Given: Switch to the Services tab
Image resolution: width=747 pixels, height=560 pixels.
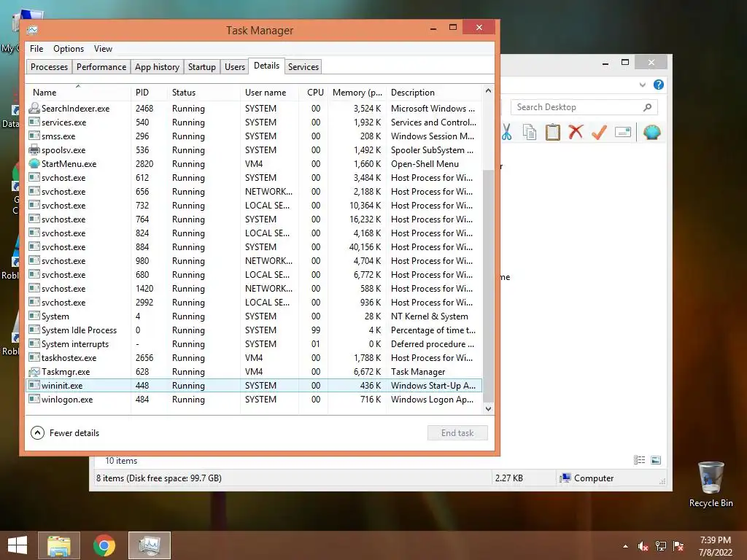Looking at the screenshot, I should [x=303, y=66].
